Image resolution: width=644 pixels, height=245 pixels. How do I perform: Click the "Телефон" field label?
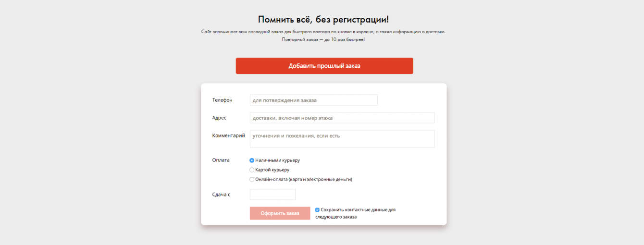[x=222, y=100]
